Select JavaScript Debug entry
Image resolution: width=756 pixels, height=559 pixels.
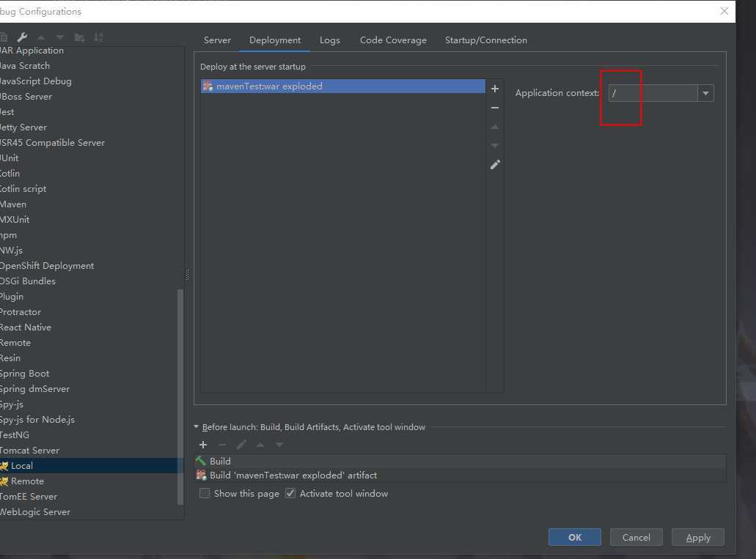36,81
